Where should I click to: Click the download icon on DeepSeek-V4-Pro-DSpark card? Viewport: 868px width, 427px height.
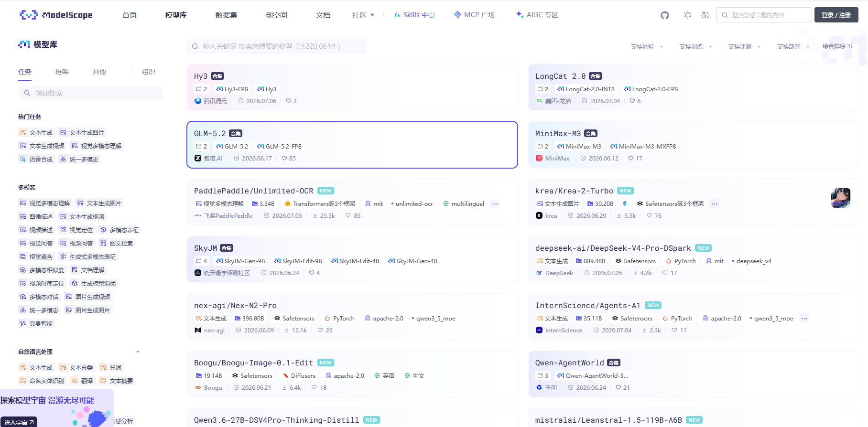point(635,273)
